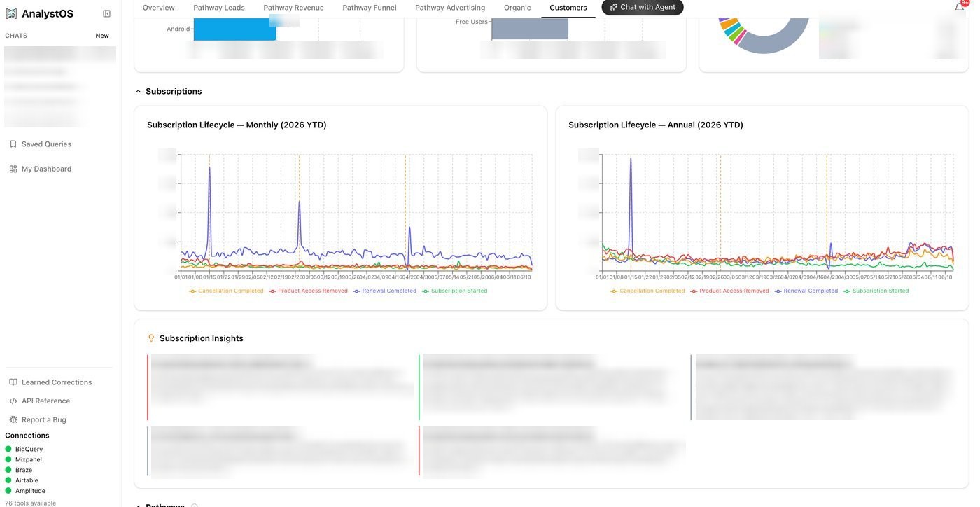Select the Airtable connection
This screenshot has height=507, width=980.
tap(22, 481)
